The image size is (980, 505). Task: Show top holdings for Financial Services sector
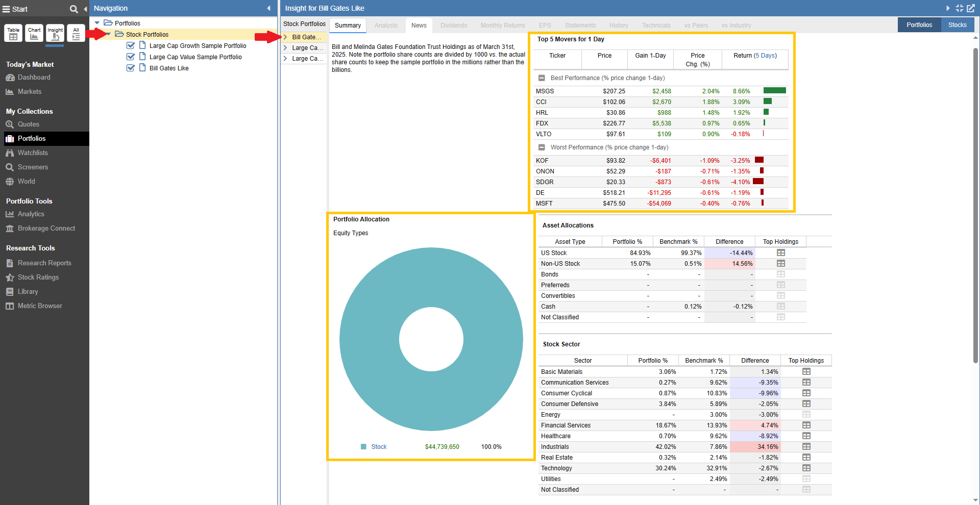point(806,425)
